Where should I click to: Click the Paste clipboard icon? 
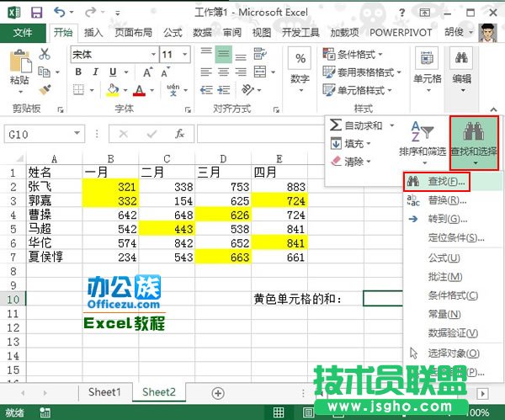(20, 61)
